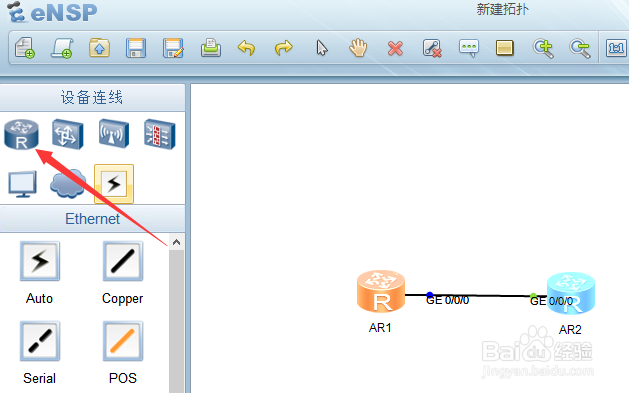This screenshot has width=629, height=393.
Task: Select the rectangle palette tool
Action: point(505,48)
